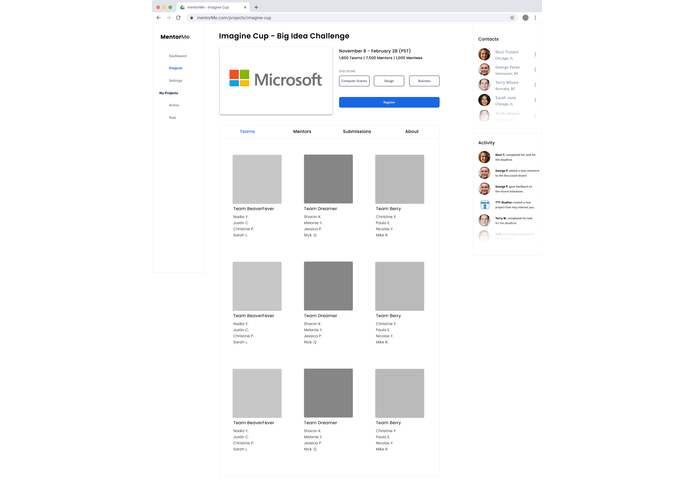Screen dimensions: 695x494
Task: Click George Perez's contact avatar
Action: pyautogui.click(x=484, y=70)
